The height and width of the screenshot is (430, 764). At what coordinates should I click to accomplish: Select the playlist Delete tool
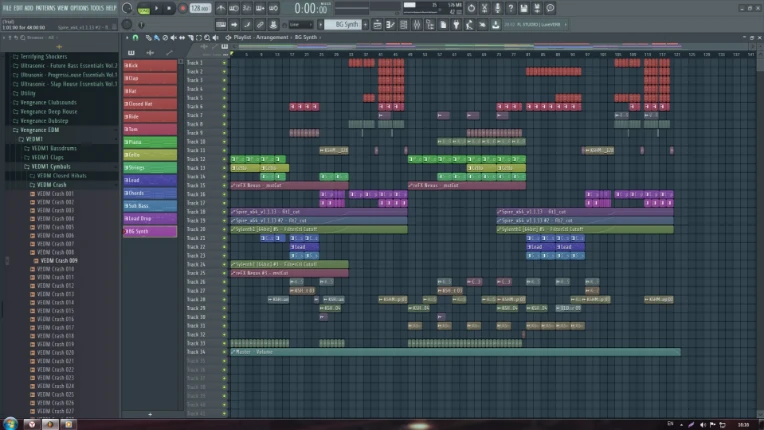point(165,37)
